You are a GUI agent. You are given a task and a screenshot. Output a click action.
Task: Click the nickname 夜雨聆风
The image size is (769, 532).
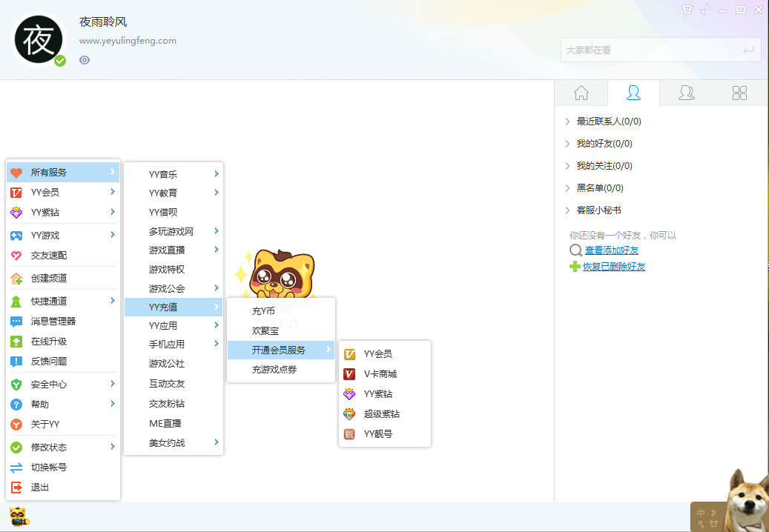pos(103,22)
